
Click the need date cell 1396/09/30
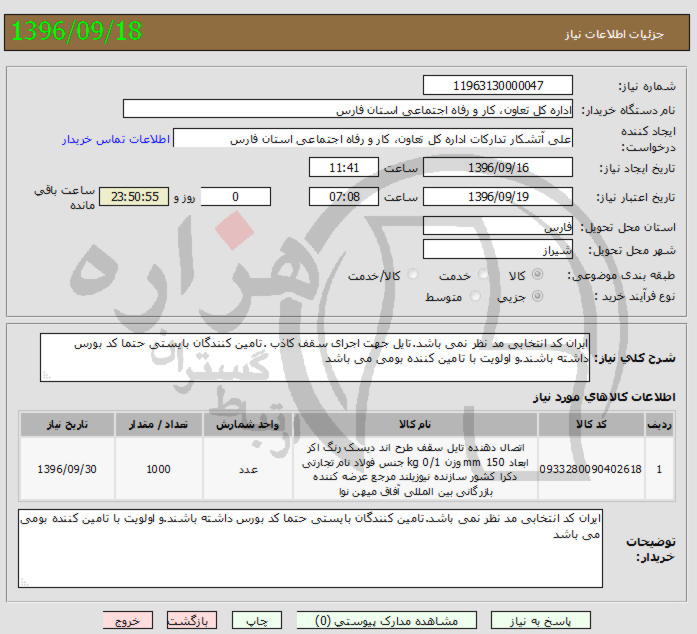tap(67, 469)
